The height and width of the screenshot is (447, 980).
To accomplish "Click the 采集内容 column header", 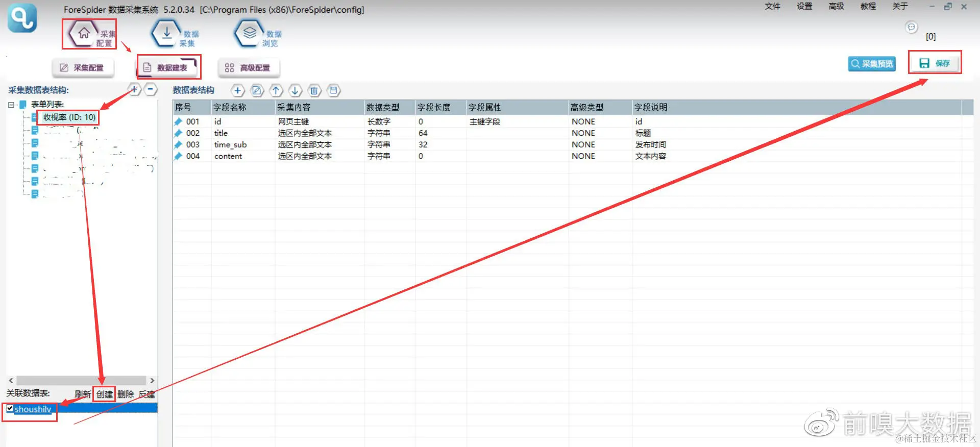I will pyautogui.click(x=320, y=107).
